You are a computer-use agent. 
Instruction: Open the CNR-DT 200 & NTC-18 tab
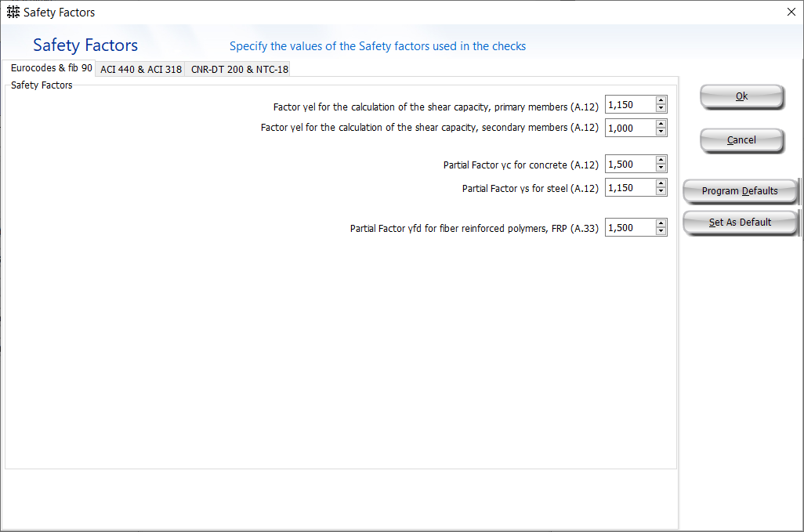point(239,69)
